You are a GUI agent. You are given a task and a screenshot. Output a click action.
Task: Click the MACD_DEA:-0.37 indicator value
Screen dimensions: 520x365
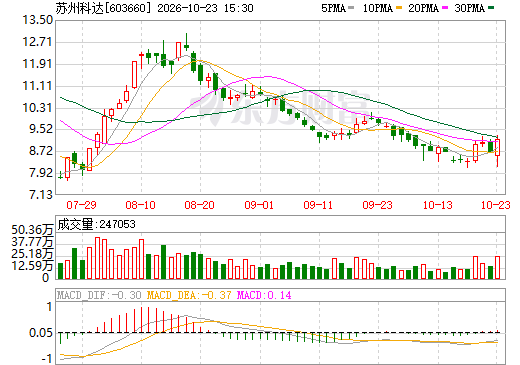(189, 295)
